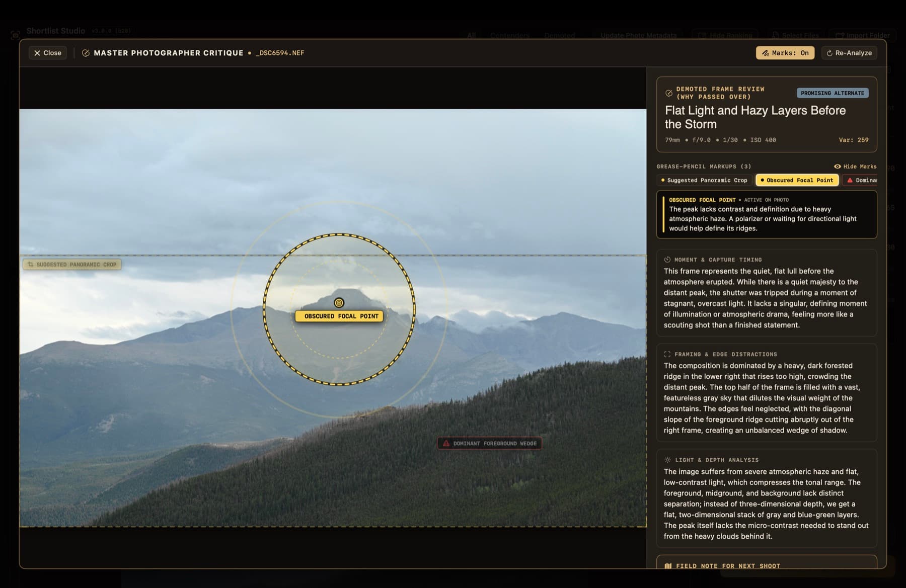The image size is (906, 588).
Task: Open the Contenders tab in the background window
Action: 509,35
